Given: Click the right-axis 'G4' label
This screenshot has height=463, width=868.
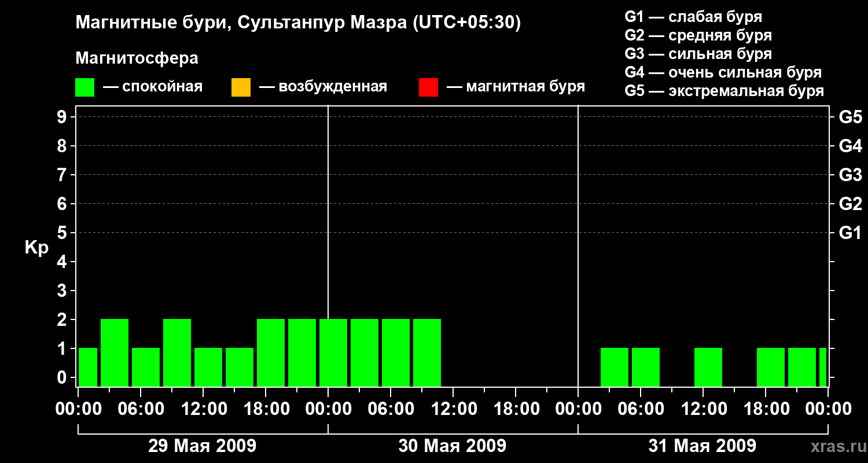Looking at the screenshot, I should pos(850,146).
